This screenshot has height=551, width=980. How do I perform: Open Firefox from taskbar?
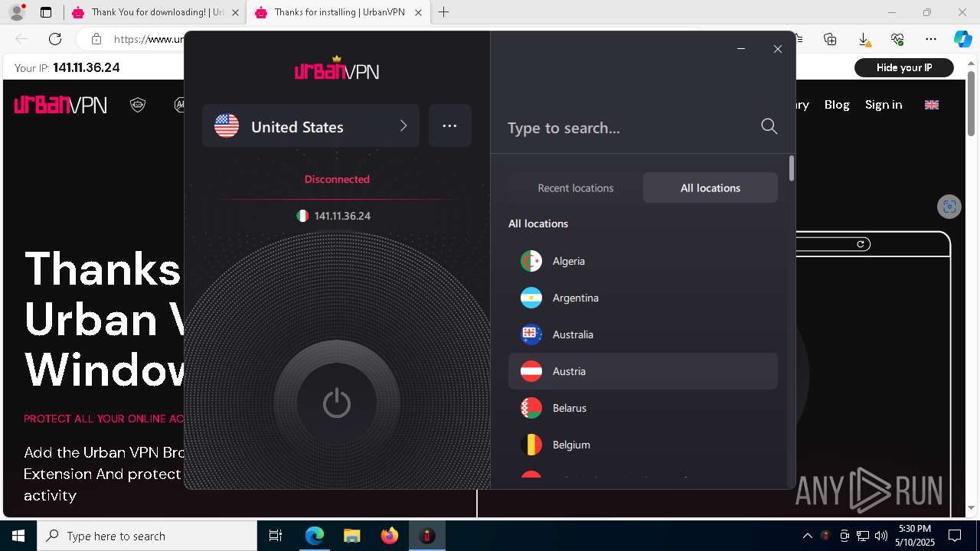pos(390,536)
